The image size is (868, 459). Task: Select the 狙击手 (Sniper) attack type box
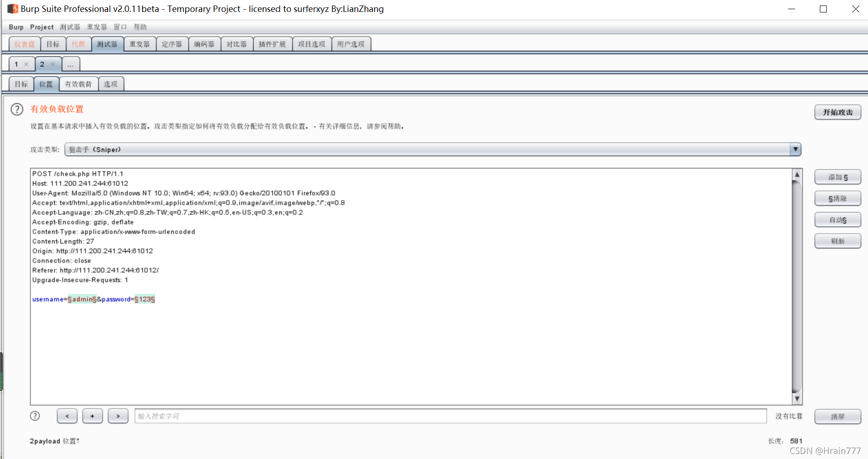pos(433,149)
